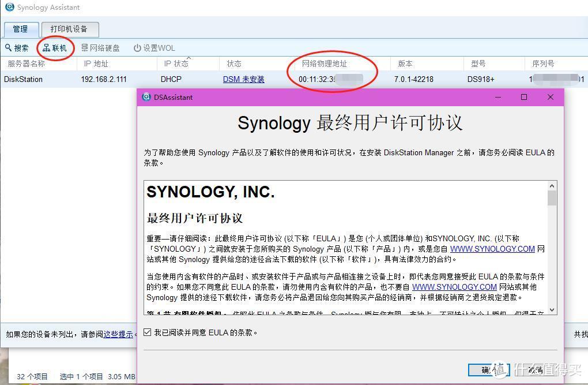The image size is (588, 385).
Task: Sort by the 序列号 column header
Action: [x=556, y=63]
